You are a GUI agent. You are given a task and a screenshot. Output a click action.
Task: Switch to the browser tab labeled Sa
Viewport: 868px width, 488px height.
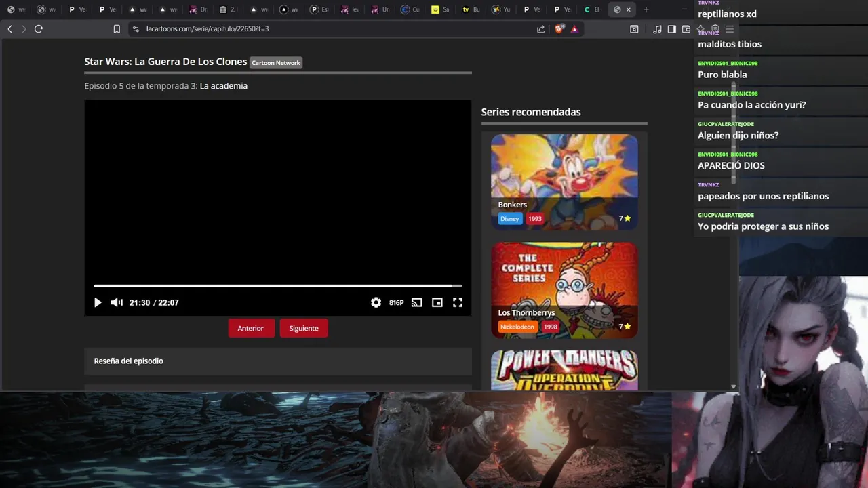(440, 9)
